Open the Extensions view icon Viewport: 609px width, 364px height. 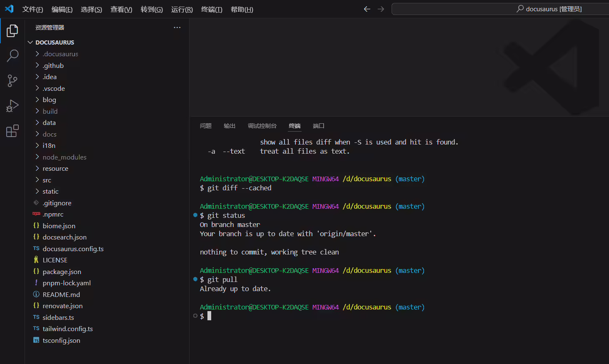click(x=12, y=131)
